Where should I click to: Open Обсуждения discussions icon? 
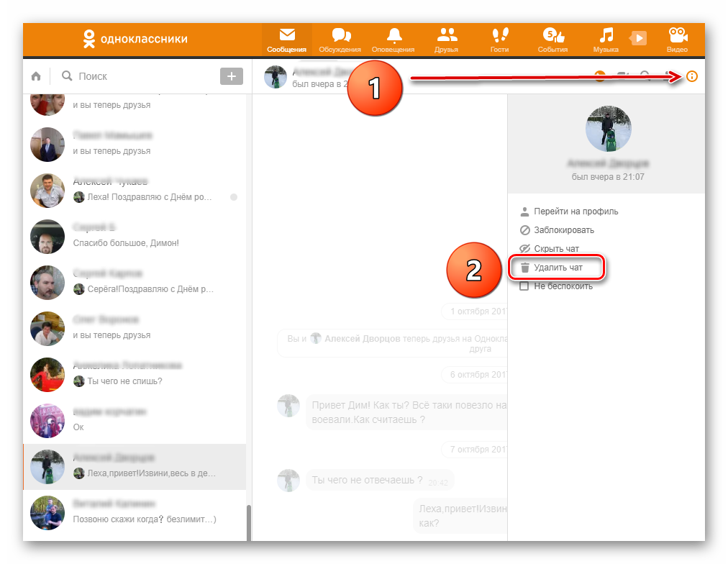coord(340,40)
